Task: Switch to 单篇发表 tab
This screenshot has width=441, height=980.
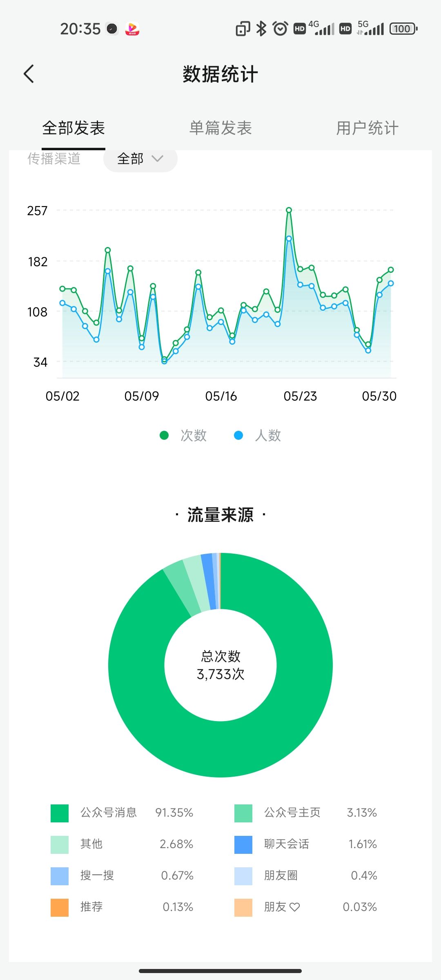Action: [220, 128]
